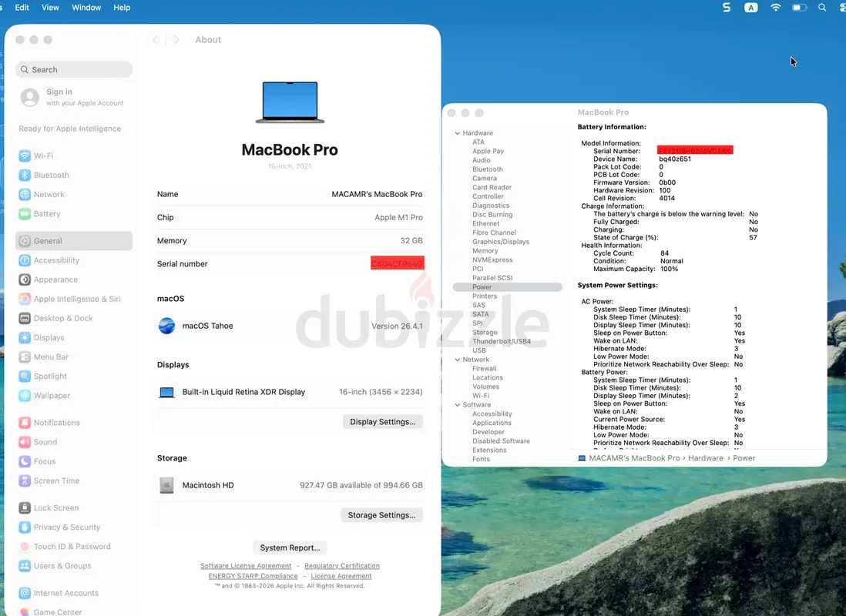Open Bluetooth settings in sidebar

[51, 175]
